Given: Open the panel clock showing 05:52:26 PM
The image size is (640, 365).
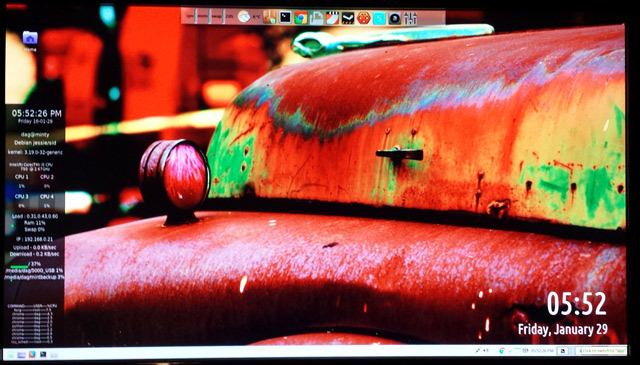Looking at the screenshot, I should pos(542,351).
